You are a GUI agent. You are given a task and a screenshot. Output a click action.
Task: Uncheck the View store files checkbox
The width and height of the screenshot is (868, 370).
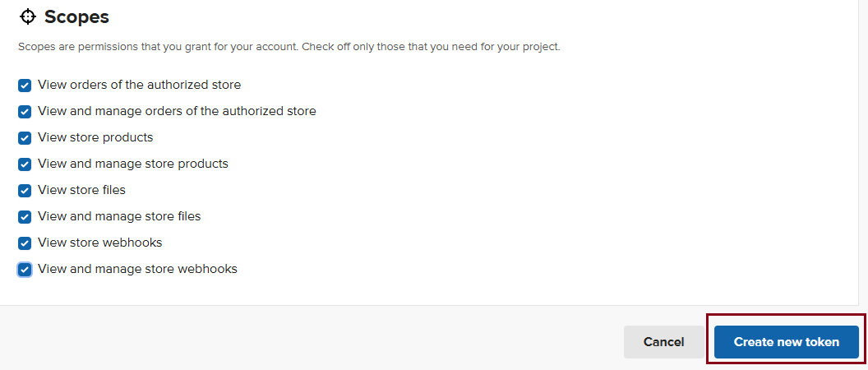pos(25,191)
